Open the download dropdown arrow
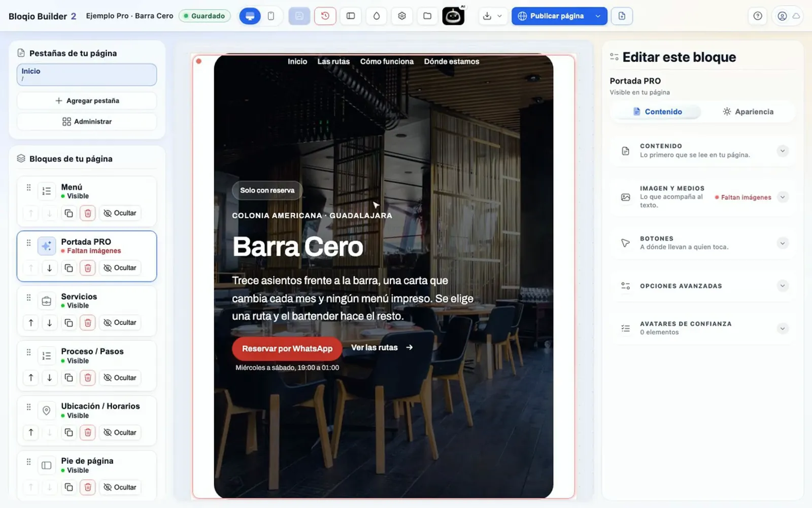Viewport: 812px width, 508px height. (499, 16)
